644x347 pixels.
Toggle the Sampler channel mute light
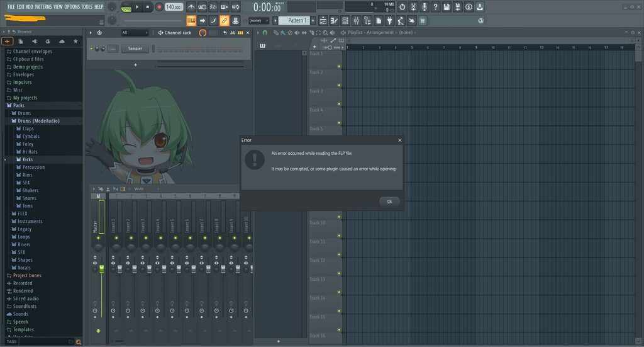coord(91,48)
